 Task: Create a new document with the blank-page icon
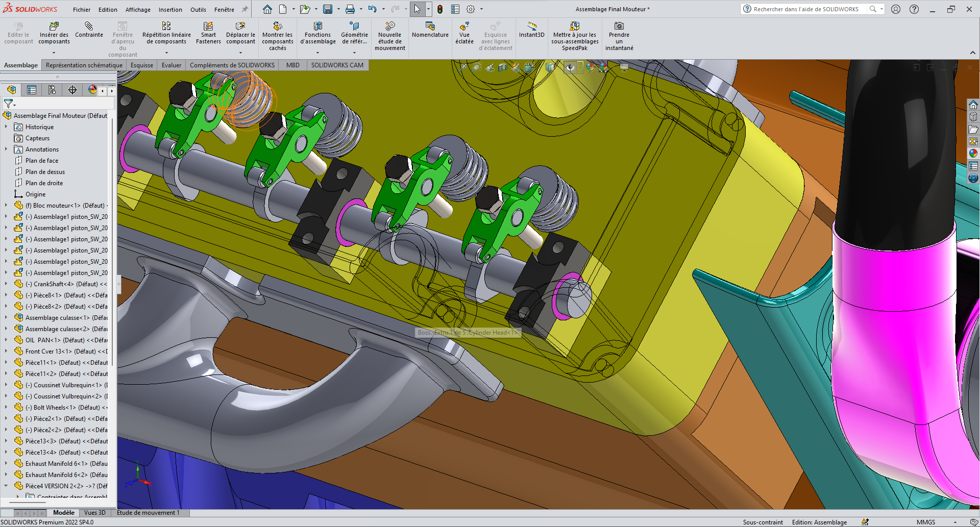283,9
